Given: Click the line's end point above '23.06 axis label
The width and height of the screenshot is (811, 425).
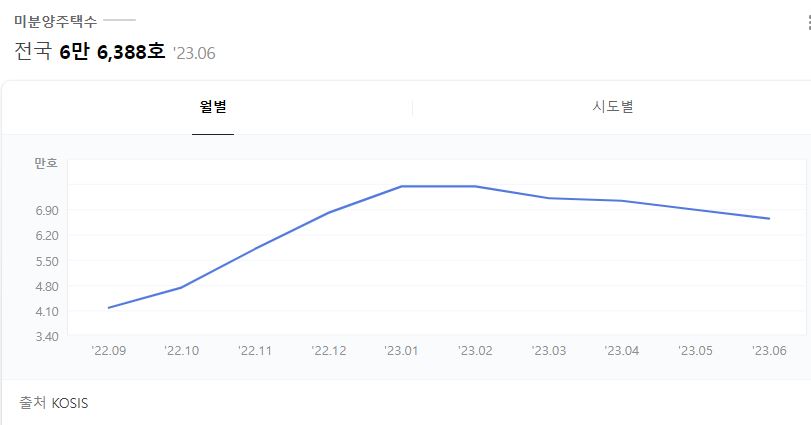Looking at the screenshot, I should pos(769,218).
